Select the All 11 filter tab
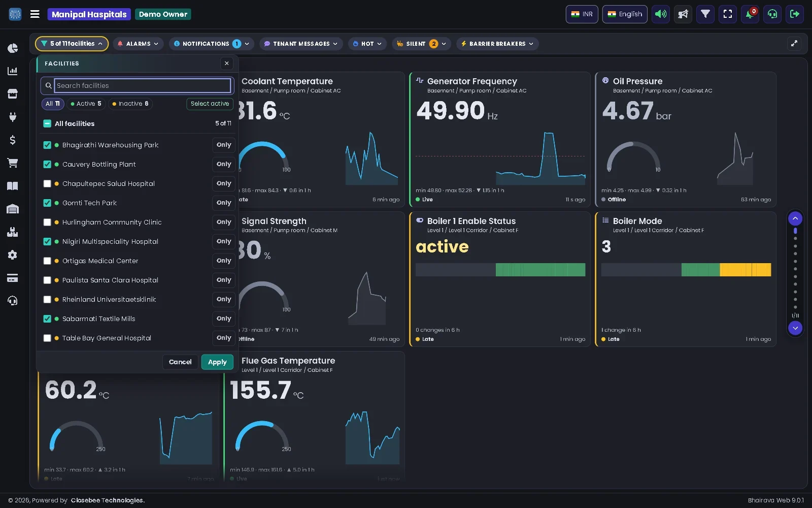 tap(53, 104)
